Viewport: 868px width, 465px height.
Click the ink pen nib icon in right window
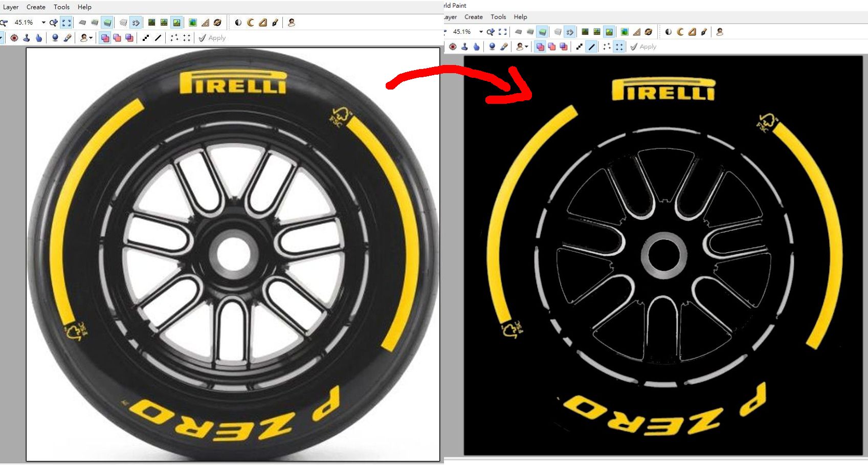click(x=704, y=32)
